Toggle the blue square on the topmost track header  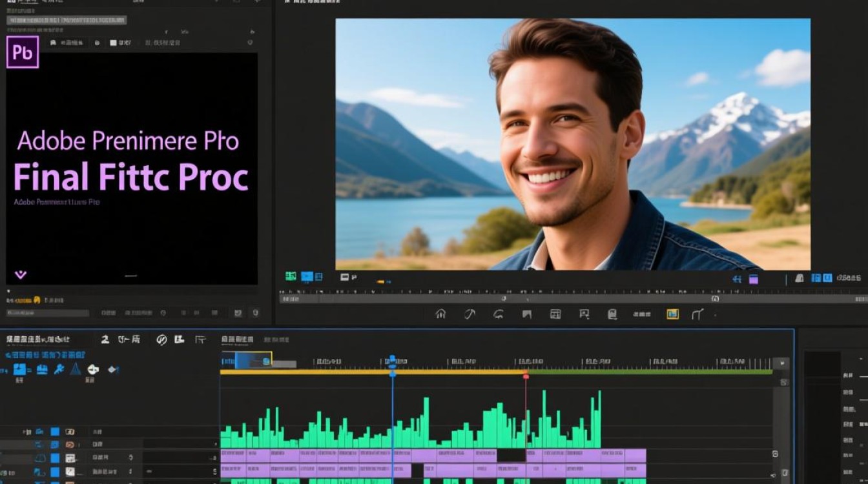pyautogui.click(x=55, y=432)
